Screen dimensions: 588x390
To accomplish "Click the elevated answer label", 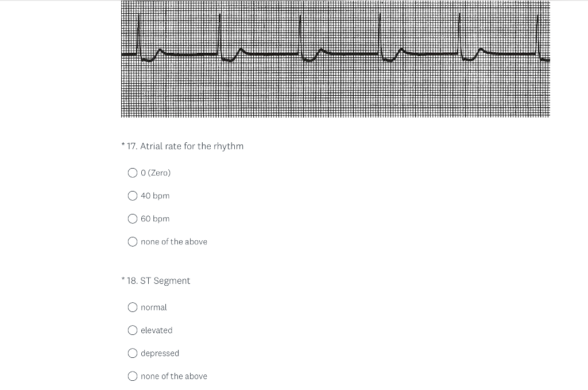I will click(x=157, y=330).
